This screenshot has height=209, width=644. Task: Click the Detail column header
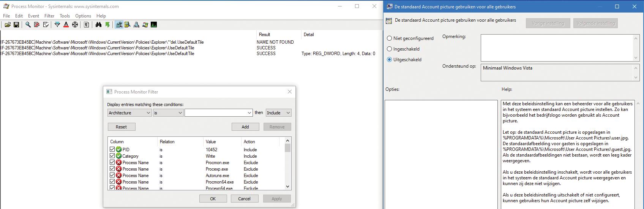pos(309,35)
